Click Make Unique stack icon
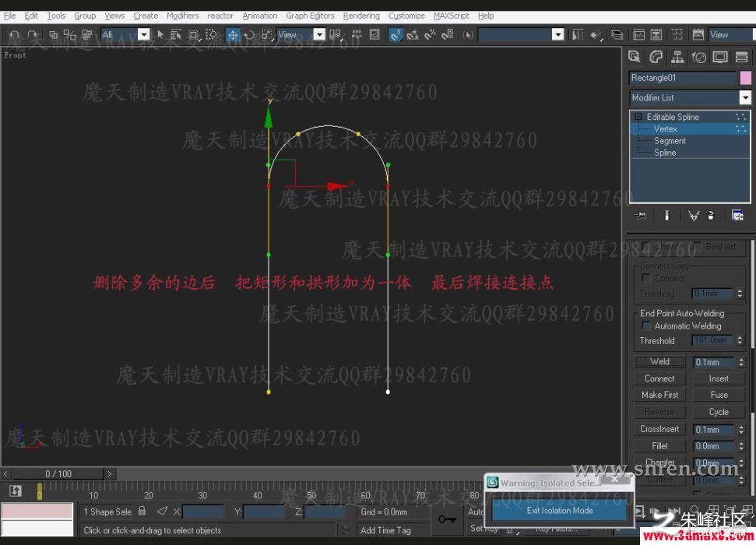Screen dimensions: 756x545 [x=693, y=215]
